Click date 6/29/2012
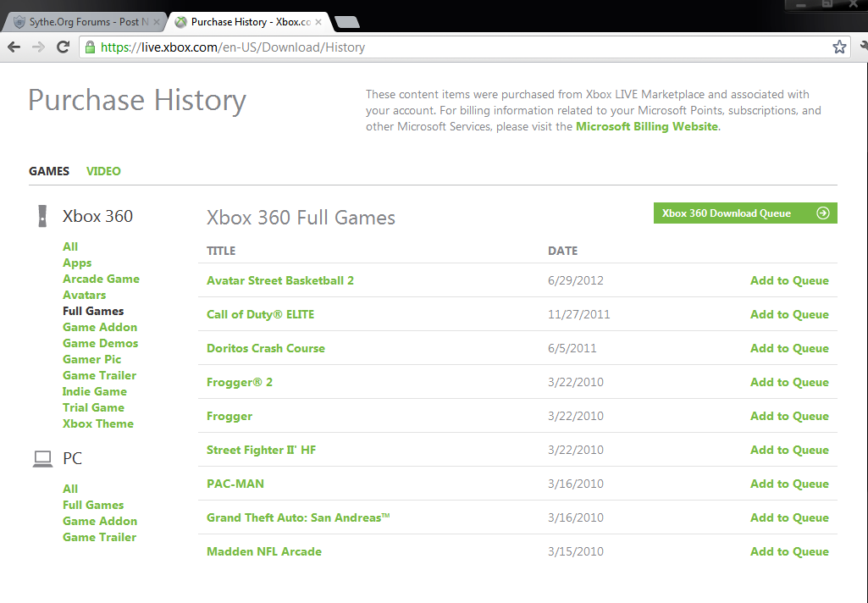868x603 pixels. (x=576, y=280)
